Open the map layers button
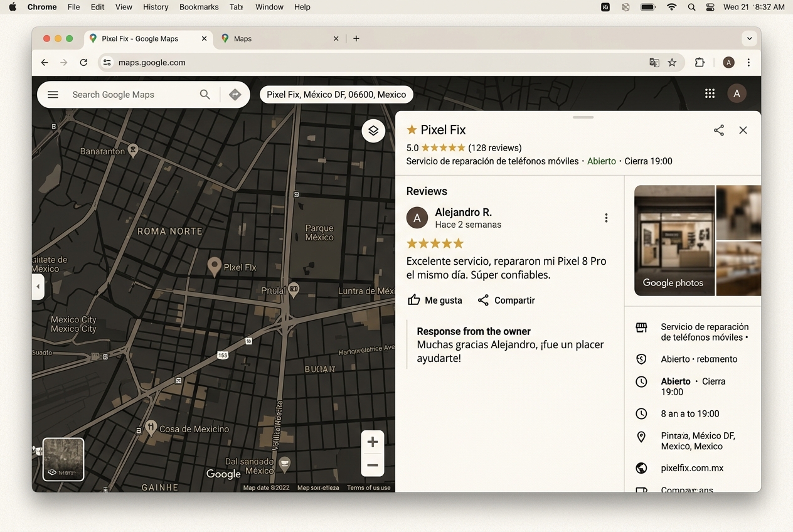This screenshot has height=532, width=793. pyautogui.click(x=373, y=130)
